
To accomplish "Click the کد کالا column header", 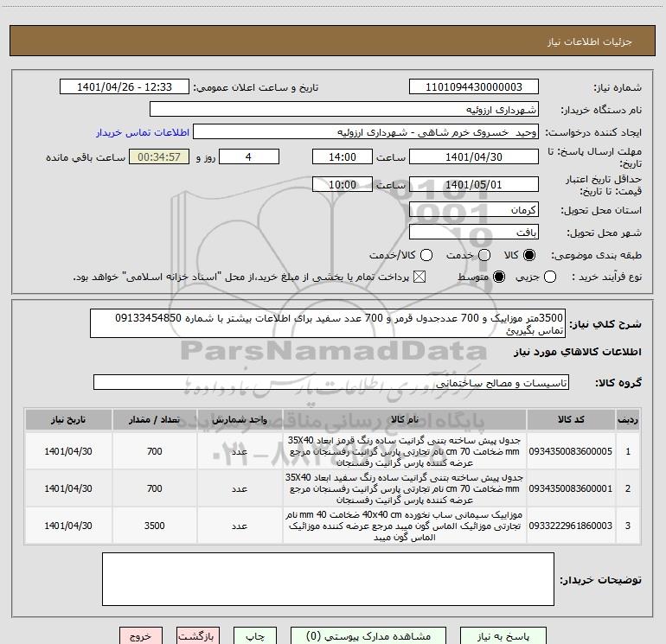I will 571,420.
